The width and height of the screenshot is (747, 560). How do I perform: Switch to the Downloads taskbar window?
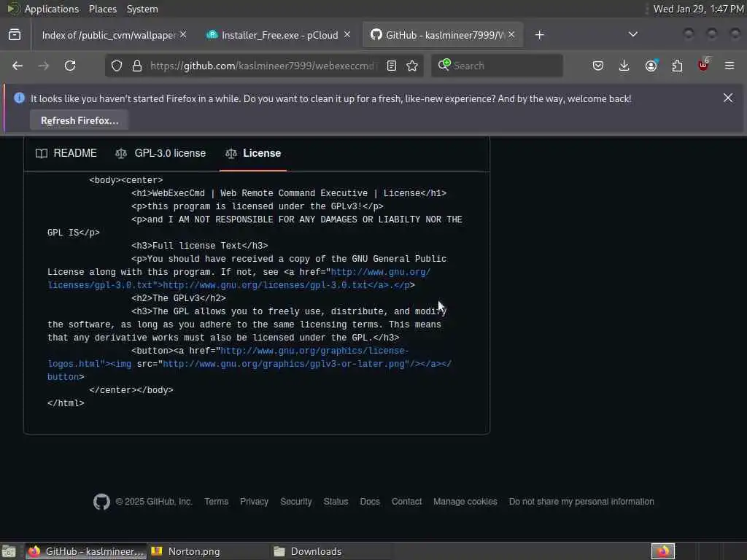[x=331, y=551]
